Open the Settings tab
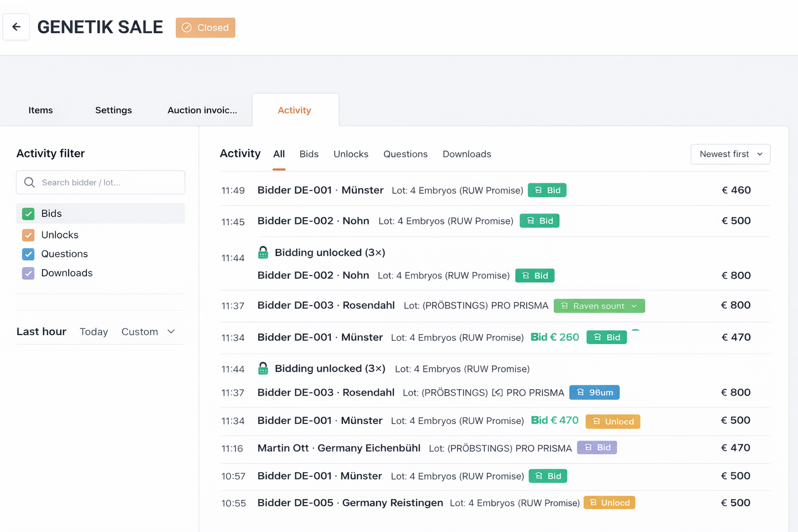 113,110
